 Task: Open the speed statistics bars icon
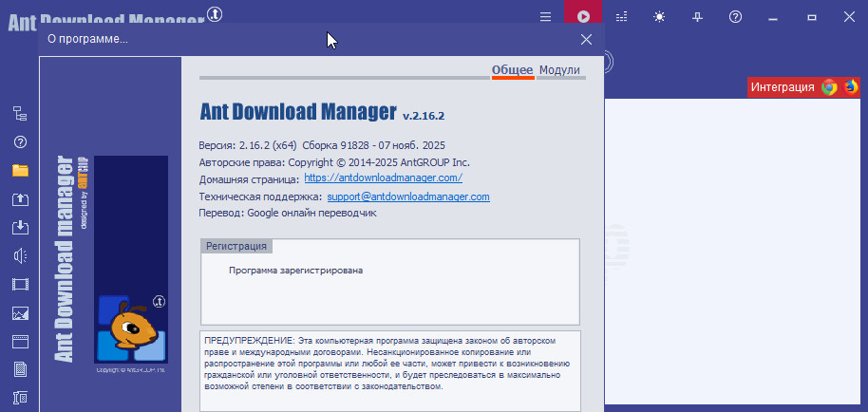(x=622, y=16)
